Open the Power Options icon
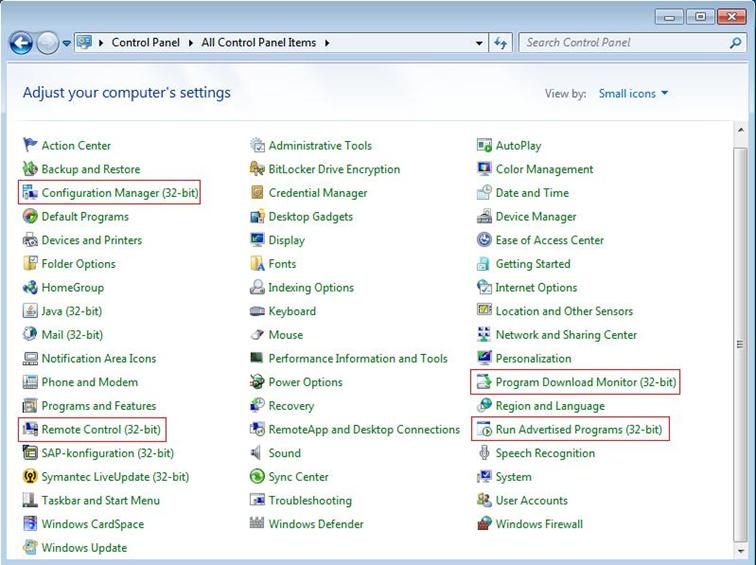The image size is (756, 565). (x=257, y=381)
